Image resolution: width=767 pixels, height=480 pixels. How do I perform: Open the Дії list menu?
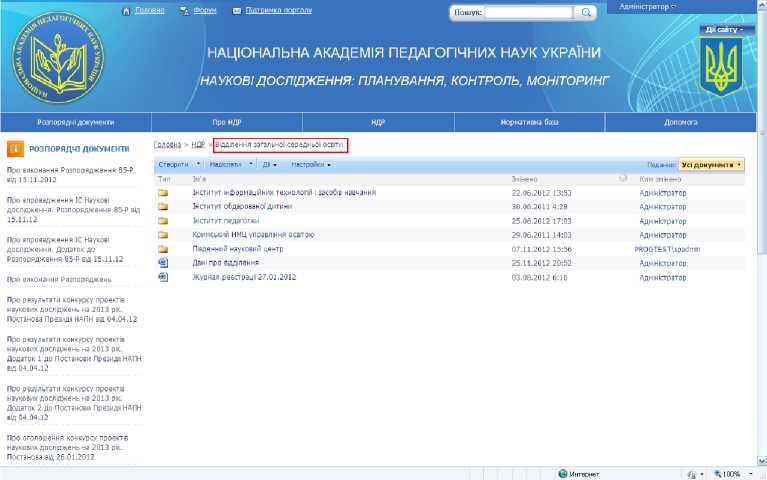tap(270, 165)
